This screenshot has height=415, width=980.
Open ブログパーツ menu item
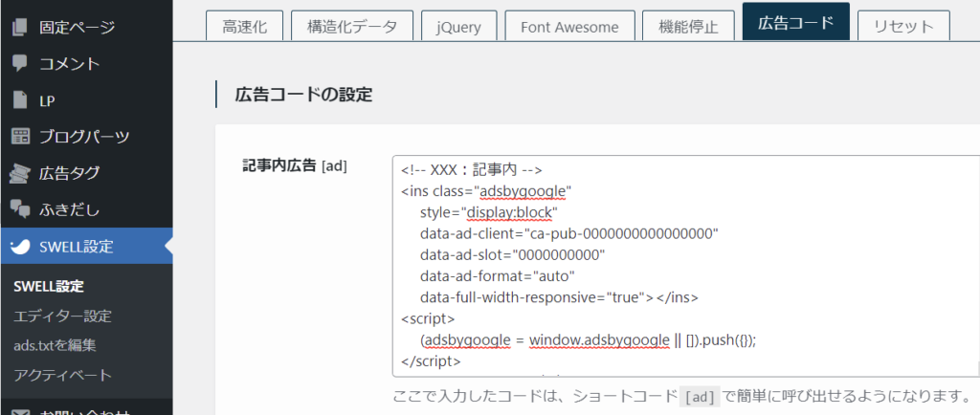[86, 136]
